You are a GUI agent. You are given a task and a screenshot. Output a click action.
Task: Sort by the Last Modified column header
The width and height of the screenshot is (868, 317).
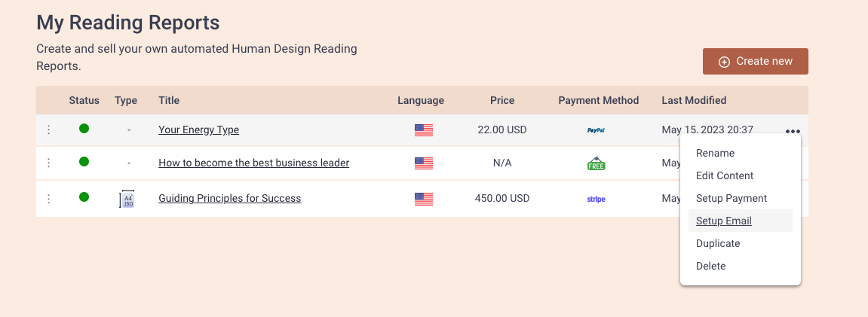point(695,100)
